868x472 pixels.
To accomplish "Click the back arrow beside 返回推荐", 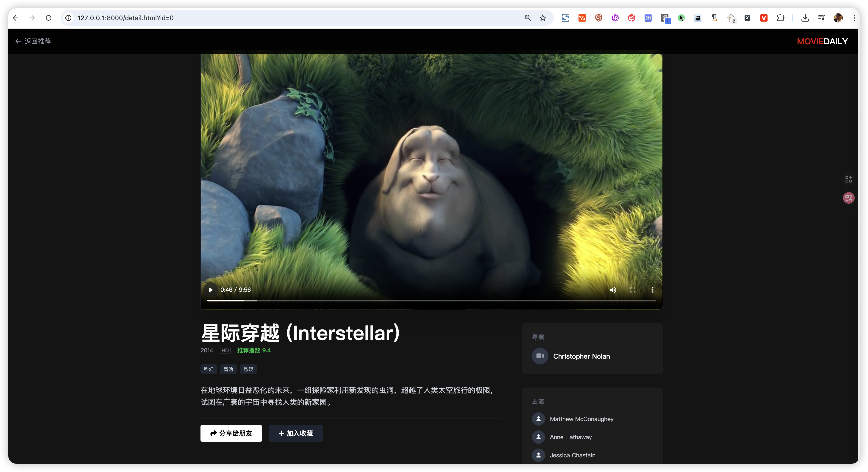I will [x=18, y=41].
